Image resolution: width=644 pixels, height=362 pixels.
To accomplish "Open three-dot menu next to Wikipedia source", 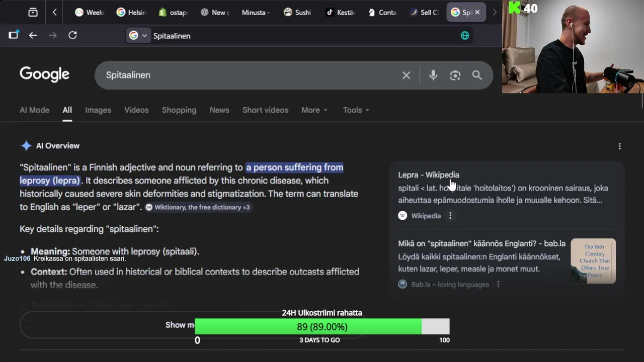I will point(450,216).
